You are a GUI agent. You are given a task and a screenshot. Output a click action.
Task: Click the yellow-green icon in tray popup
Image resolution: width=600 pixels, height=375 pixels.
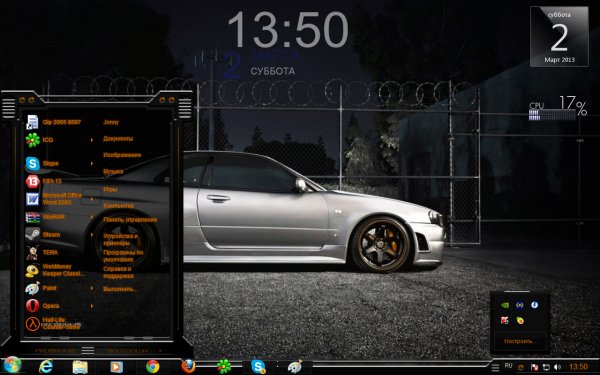click(x=520, y=321)
